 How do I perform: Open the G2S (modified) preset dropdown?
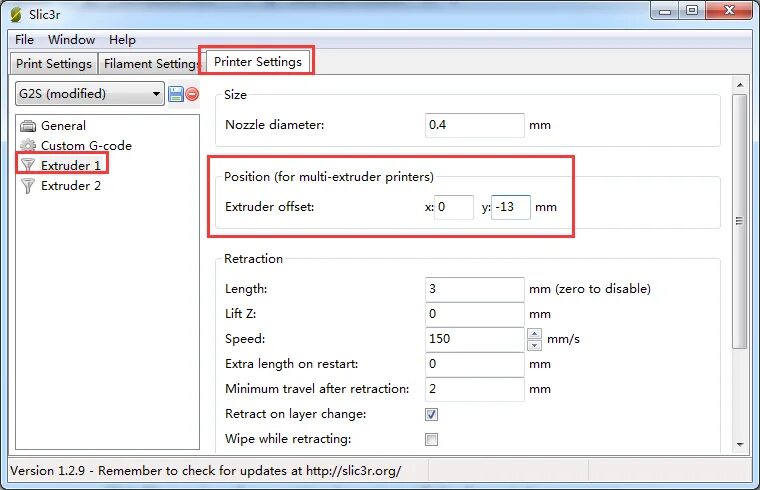pos(90,94)
